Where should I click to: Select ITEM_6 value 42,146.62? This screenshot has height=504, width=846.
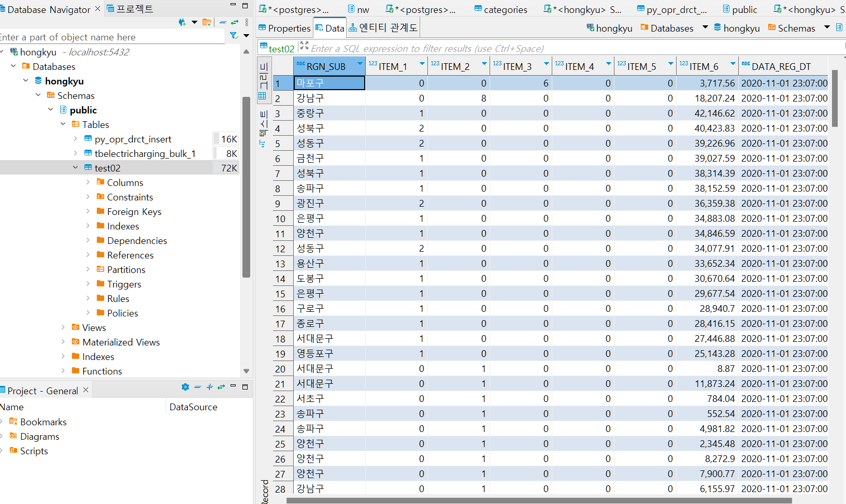click(707, 113)
